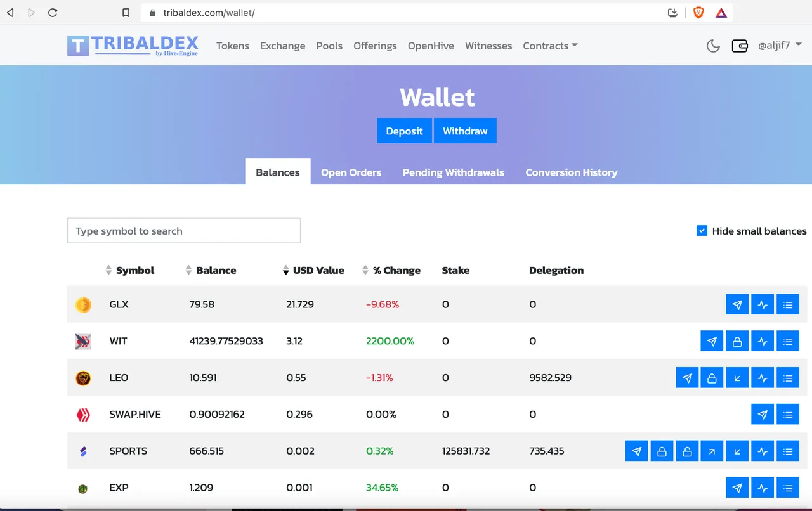Reload the page
This screenshot has height=511, width=812.
click(53, 13)
